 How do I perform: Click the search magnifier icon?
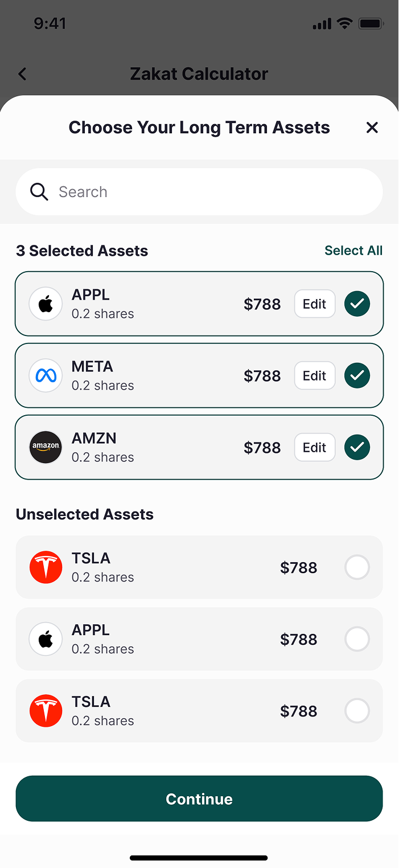[39, 192]
